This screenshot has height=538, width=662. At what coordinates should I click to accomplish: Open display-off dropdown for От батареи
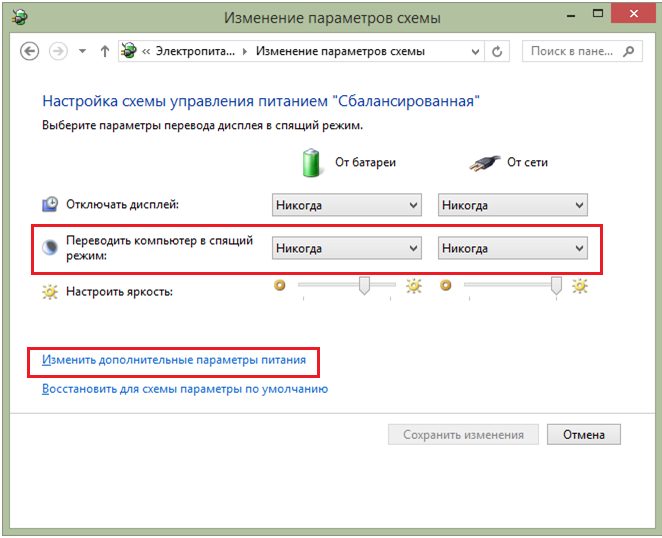point(347,205)
